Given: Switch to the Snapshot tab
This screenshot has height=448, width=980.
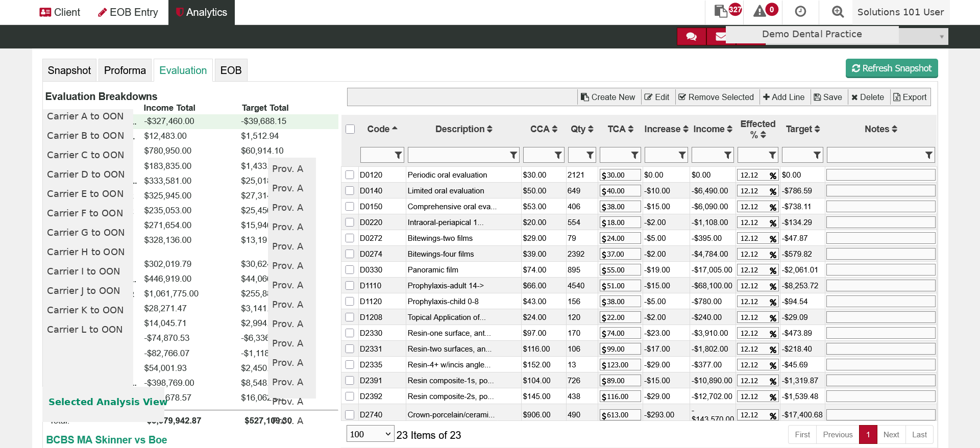Looking at the screenshot, I should pos(69,70).
